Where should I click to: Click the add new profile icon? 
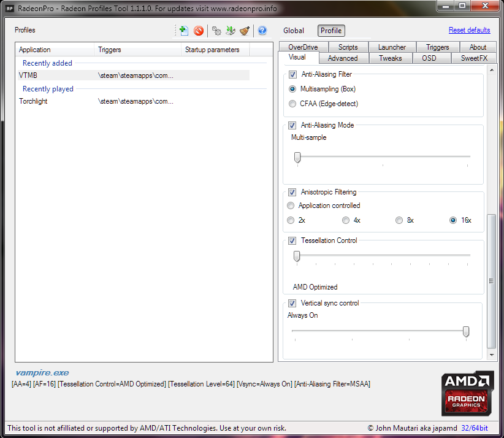click(x=184, y=31)
